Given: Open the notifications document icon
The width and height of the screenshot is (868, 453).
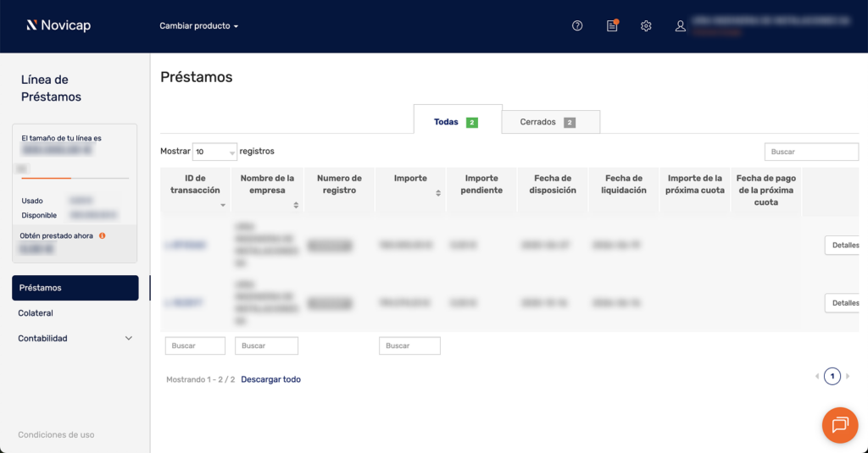Looking at the screenshot, I should pos(612,25).
